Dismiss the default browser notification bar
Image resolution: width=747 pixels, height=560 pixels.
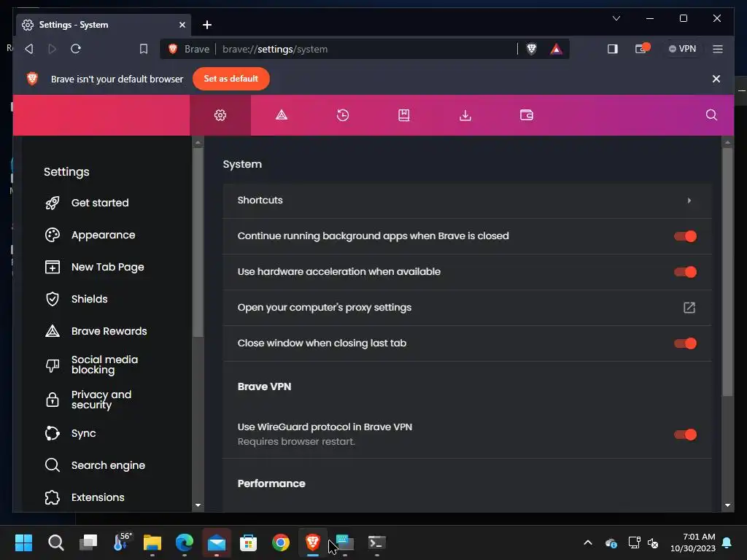coord(716,79)
